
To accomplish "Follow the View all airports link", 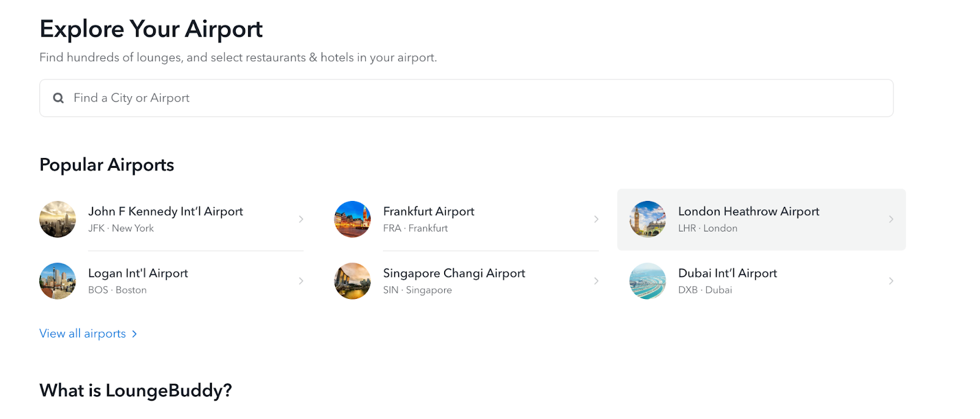I will pos(83,334).
